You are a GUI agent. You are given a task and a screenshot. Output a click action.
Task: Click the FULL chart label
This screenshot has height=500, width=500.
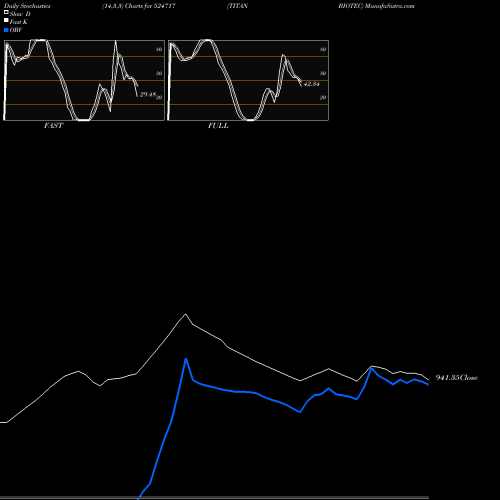click(x=218, y=126)
